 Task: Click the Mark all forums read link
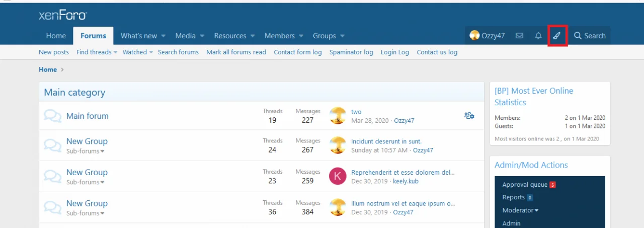click(x=236, y=52)
